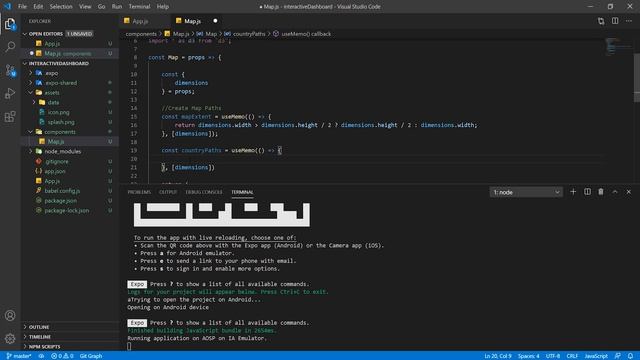The width and height of the screenshot is (640, 360).
Task: Open the Edit menu
Action: click(x=38, y=7)
